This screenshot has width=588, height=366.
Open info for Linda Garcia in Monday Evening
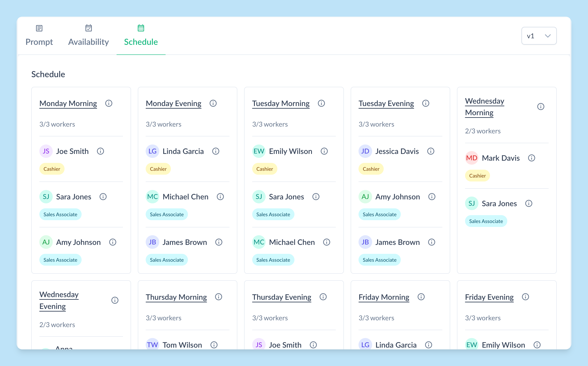pos(215,151)
